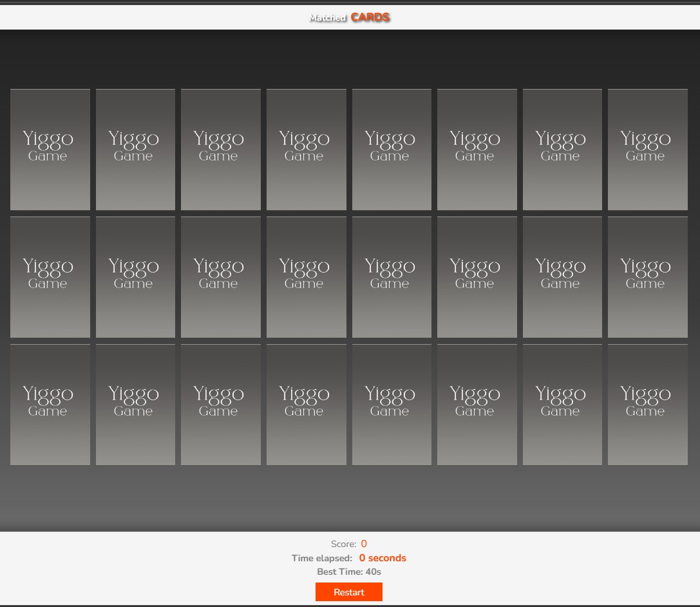Flip the last card in the top row
Viewport: 700px width, 607px height.
tap(647, 149)
